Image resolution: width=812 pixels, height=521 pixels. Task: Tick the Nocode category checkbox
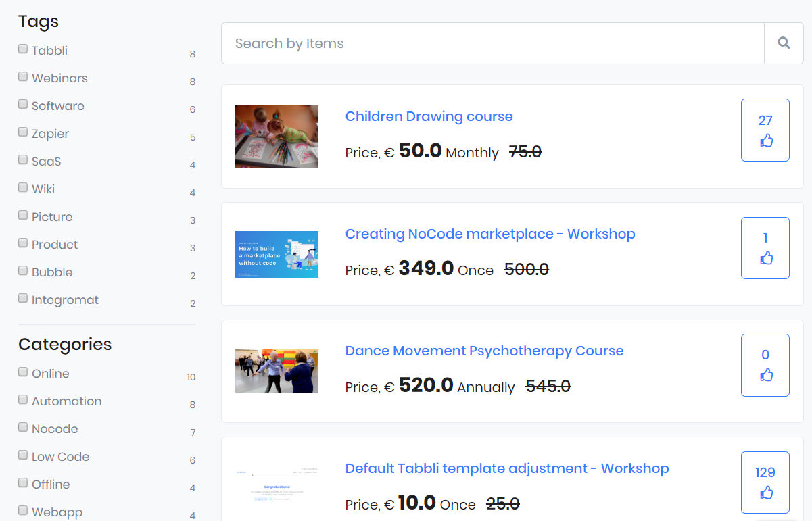[x=23, y=428]
